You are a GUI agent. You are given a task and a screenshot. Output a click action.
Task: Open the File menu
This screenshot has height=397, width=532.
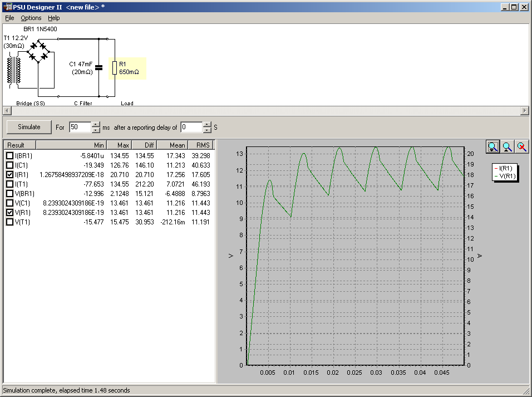[x=9, y=18]
